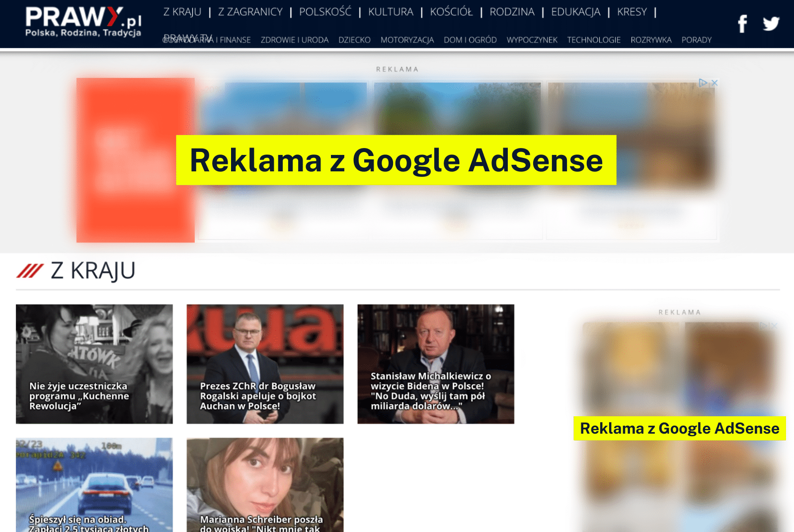Viewport: 794px width, 532px height.
Task: Open the Z KRAJU menu item
Action: pyautogui.click(x=182, y=12)
